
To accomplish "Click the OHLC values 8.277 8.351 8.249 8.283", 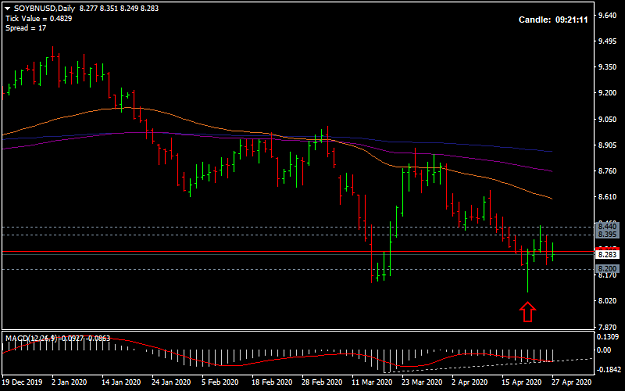I will coord(119,8).
